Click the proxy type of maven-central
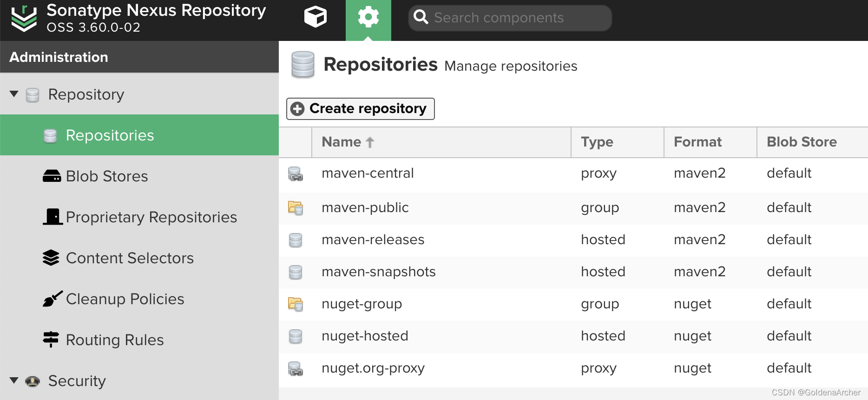This screenshot has height=400, width=868. 598,174
